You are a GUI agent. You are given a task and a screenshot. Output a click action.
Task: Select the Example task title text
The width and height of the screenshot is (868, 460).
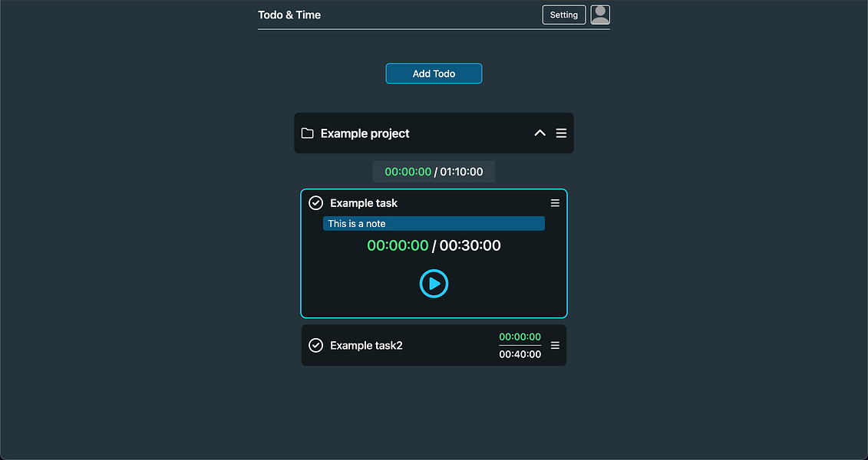click(x=364, y=203)
